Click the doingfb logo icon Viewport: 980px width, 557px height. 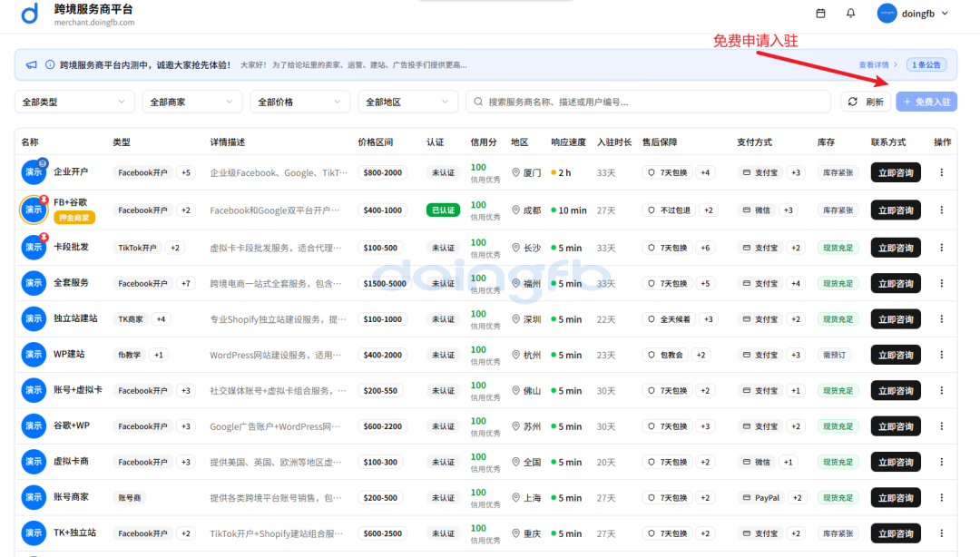(x=30, y=14)
